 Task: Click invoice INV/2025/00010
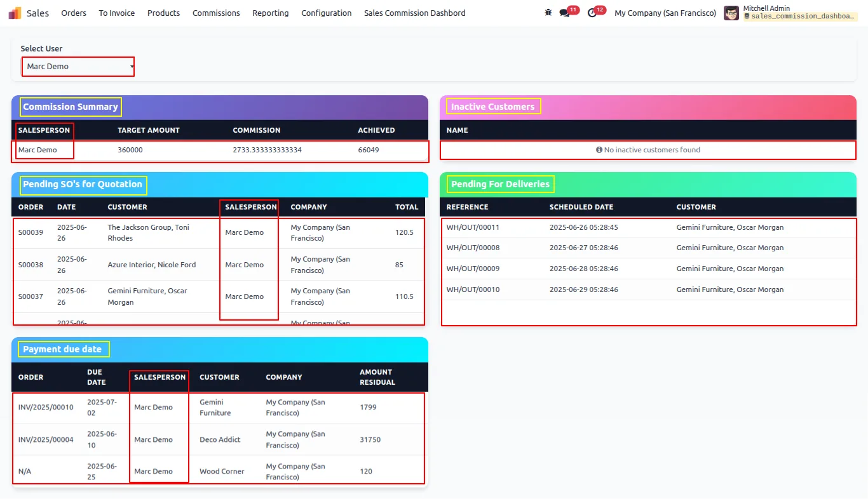[46, 408]
